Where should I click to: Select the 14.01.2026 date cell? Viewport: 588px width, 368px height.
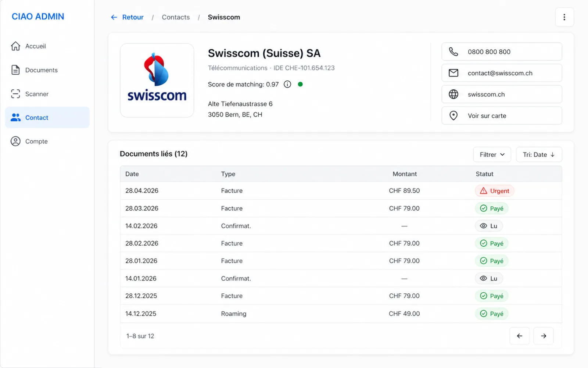(x=141, y=279)
